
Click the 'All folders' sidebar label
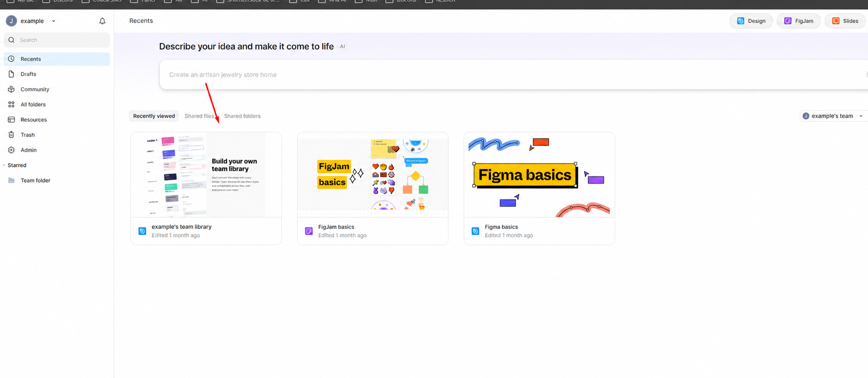pos(33,105)
